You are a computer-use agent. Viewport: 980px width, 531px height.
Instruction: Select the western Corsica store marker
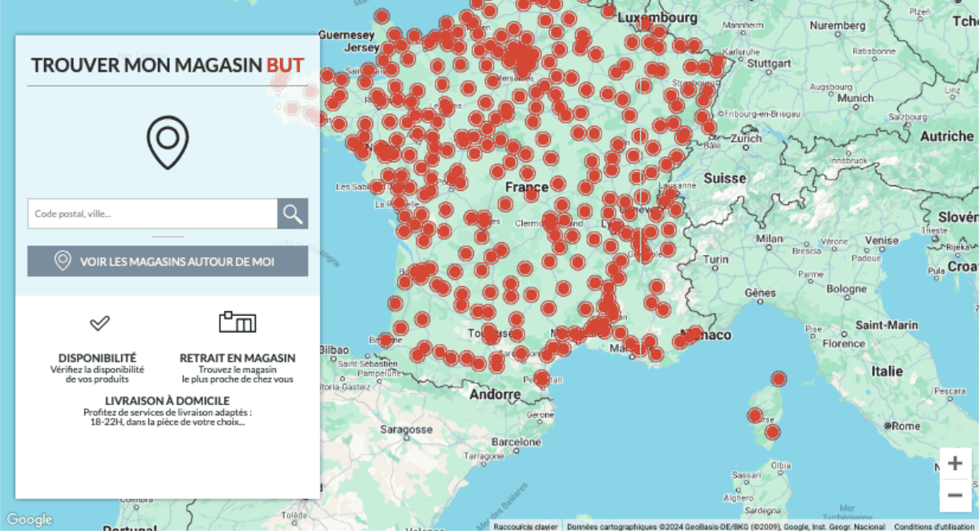[x=755, y=415]
